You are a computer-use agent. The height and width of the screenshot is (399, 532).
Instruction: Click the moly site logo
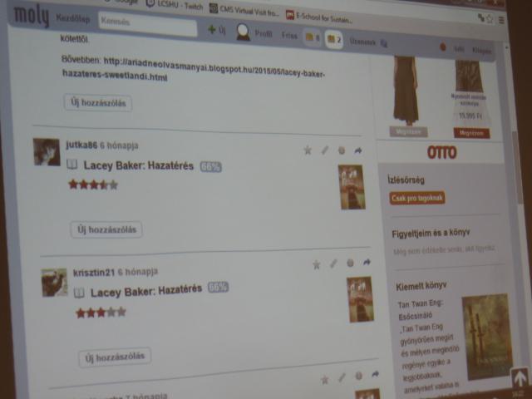[32, 15]
